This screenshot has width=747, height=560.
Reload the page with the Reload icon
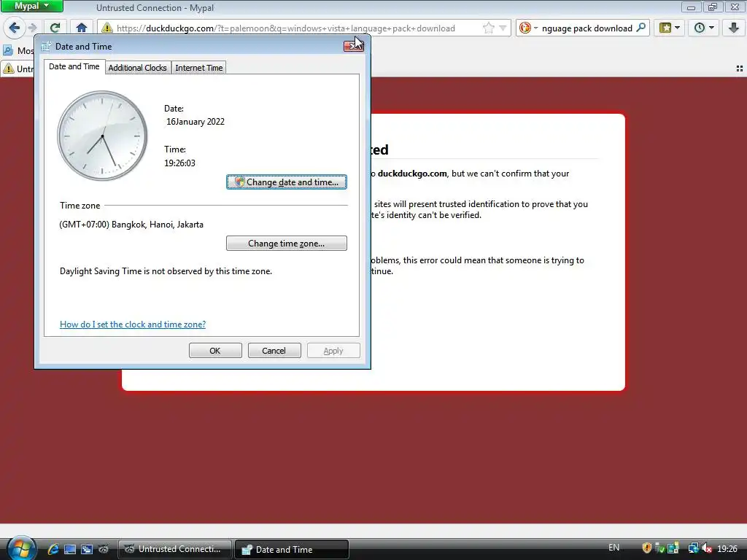[x=55, y=28]
